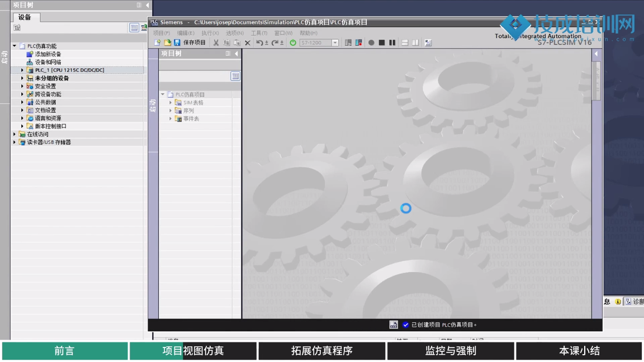Click the undo arrow icon

(259, 43)
